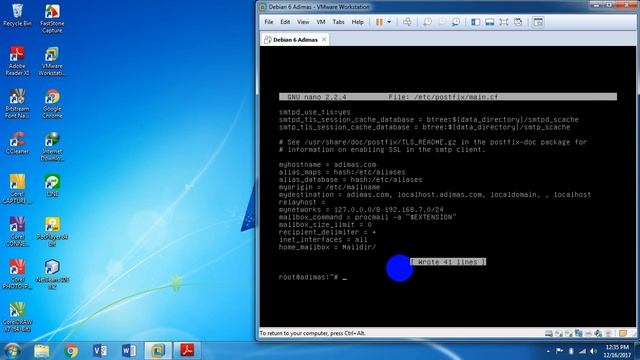Switch to VMware Workstation taskbar button

coord(158,351)
